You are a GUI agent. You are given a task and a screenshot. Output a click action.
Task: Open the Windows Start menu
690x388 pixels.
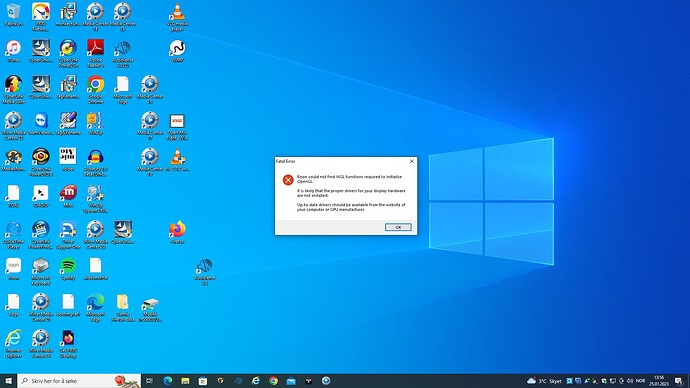[8, 381]
